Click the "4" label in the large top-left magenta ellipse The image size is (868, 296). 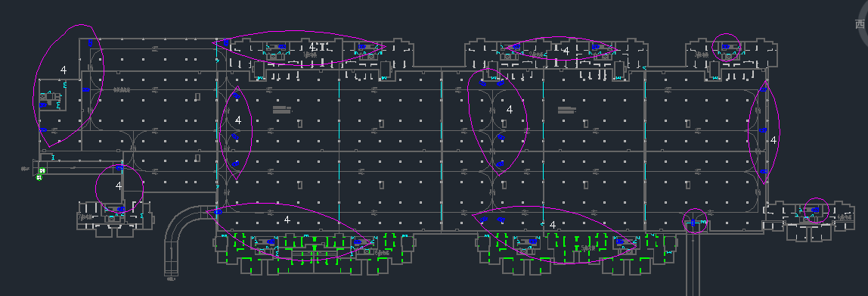[64, 70]
